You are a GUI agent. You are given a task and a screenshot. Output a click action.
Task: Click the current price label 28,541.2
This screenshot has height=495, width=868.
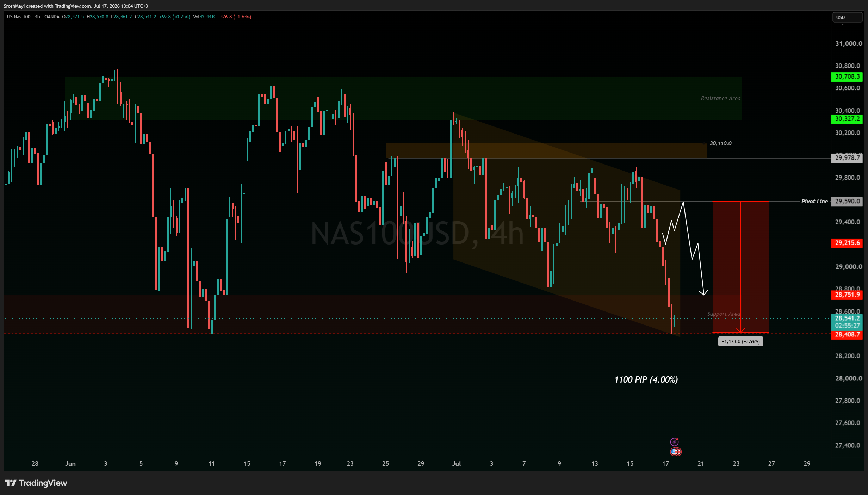[x=847, y=318]
